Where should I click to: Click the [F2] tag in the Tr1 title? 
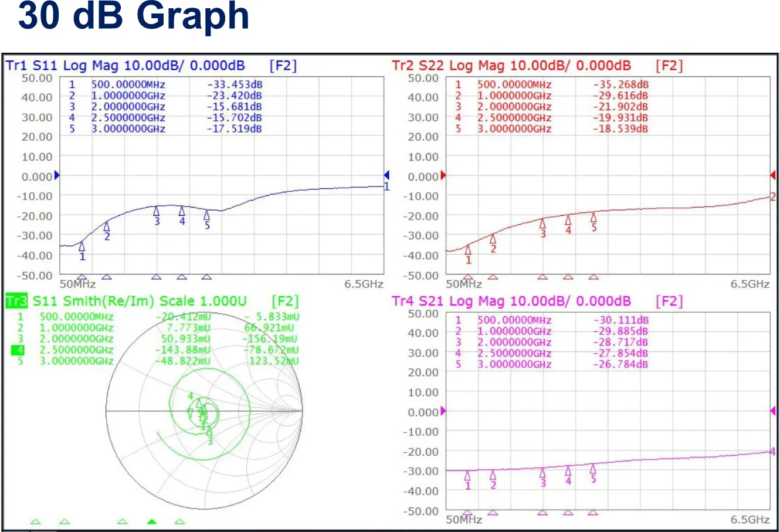(283, 66)
